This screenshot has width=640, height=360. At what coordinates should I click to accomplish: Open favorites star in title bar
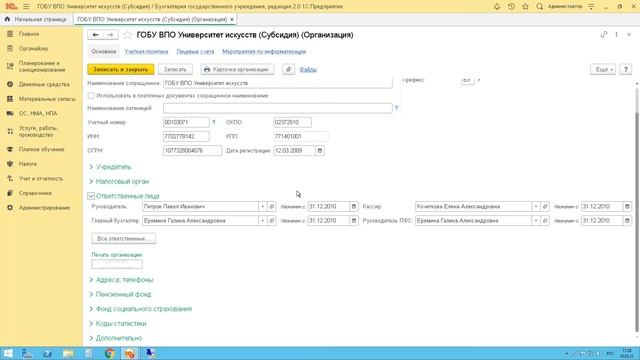[525, 7]
